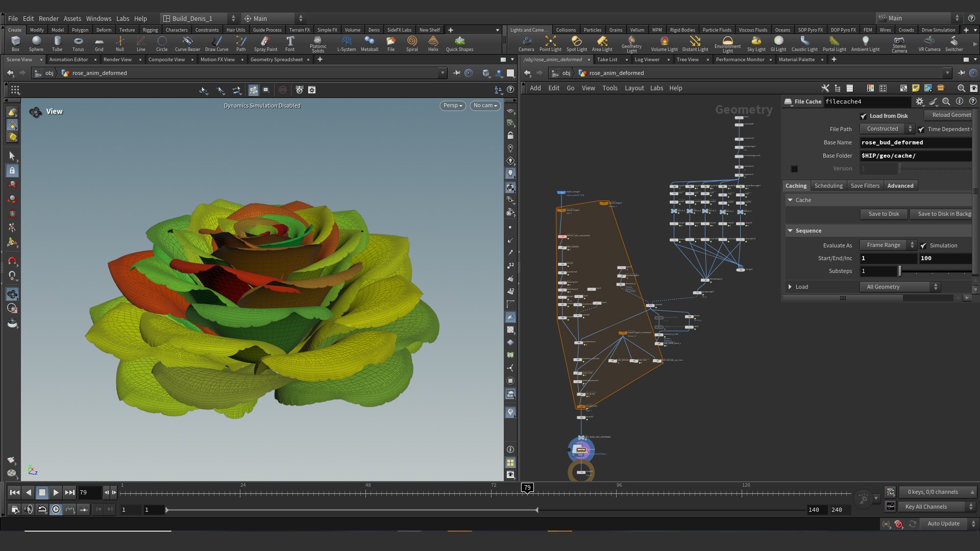
Task: Select the Spray Paint tool
Action: tap(265, 43)
